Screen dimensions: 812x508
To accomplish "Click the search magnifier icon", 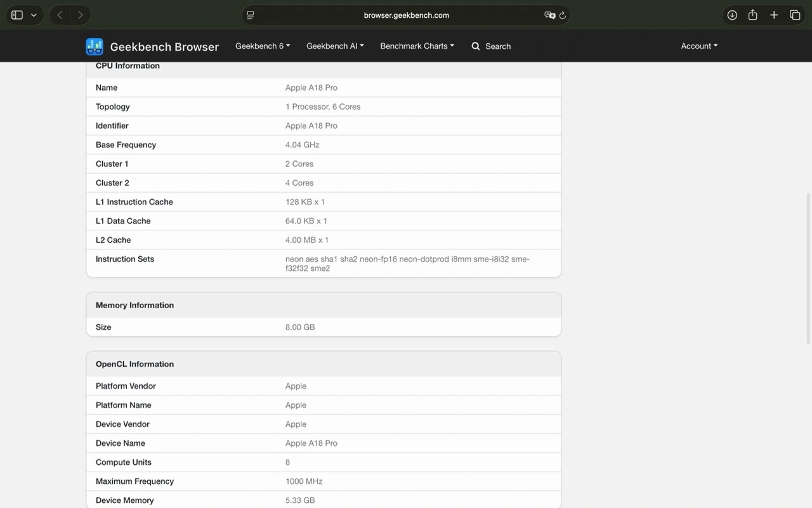I will 476,46.
